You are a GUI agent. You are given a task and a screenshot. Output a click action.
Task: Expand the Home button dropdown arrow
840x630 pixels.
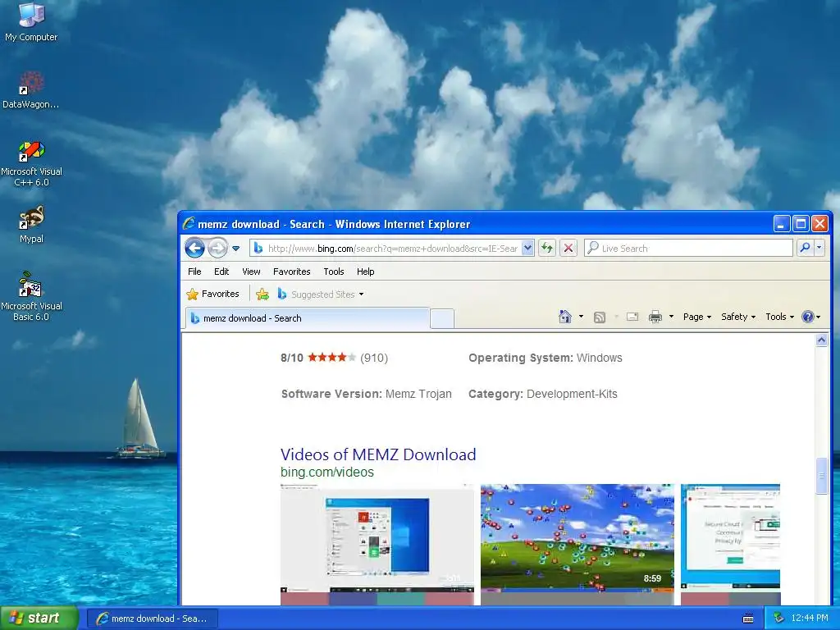click(582, 317)
